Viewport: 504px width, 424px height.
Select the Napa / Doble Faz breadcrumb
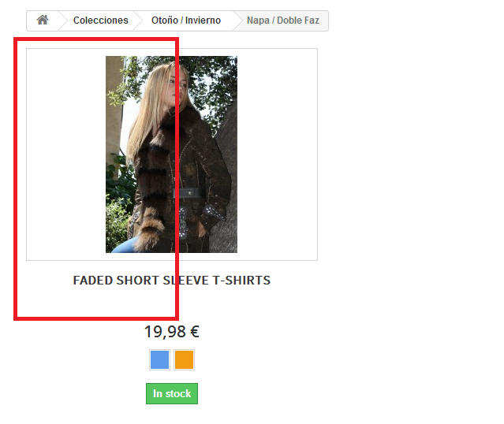pos(283,20)
